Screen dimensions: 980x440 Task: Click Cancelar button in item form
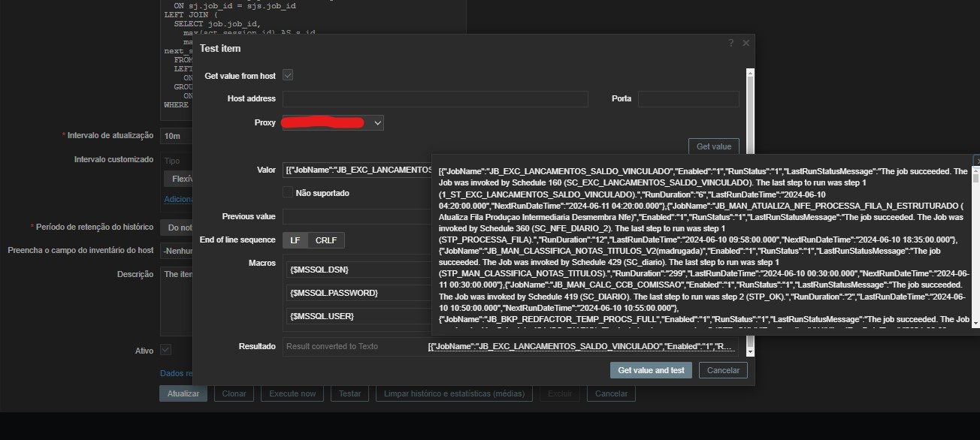click(x=611, y=393)
